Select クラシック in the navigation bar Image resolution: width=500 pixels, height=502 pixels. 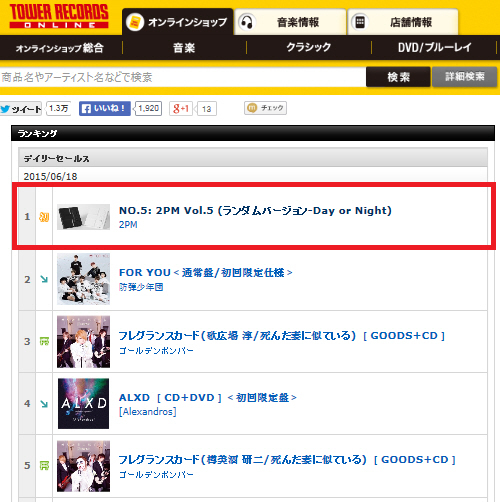[309, 48]
